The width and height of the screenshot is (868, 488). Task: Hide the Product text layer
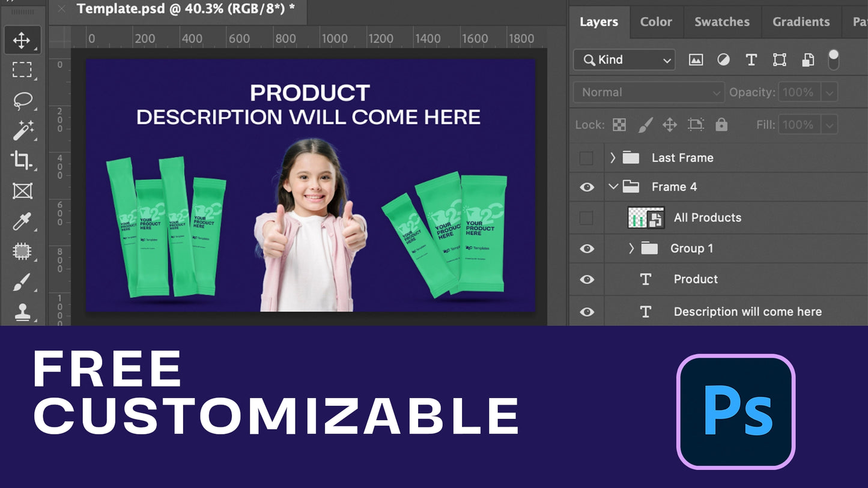(587, 280)
